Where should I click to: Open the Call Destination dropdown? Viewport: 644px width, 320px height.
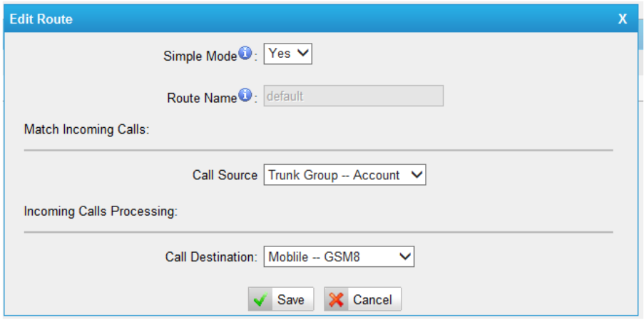pos(339,256)
